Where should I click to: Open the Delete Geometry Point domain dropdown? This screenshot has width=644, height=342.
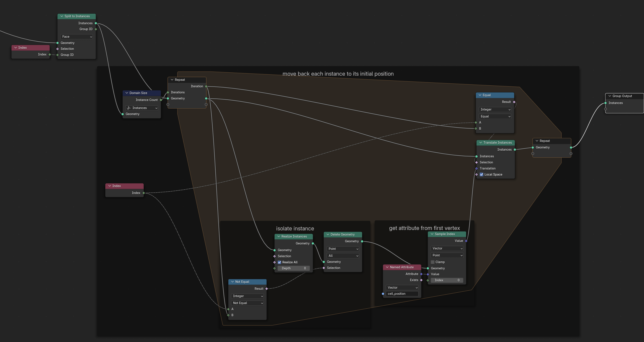point(343,249)
